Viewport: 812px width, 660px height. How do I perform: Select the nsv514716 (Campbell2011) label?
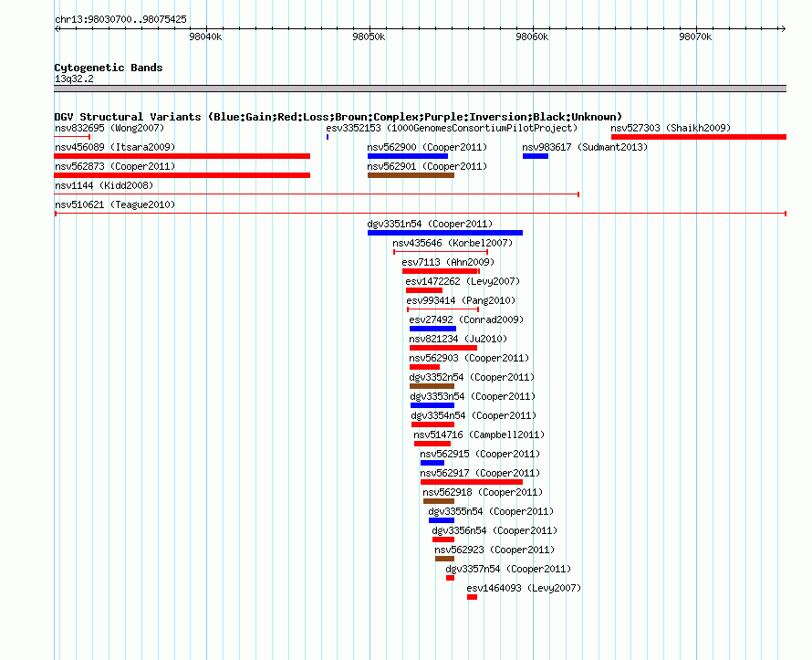click(x=479, y=435)
